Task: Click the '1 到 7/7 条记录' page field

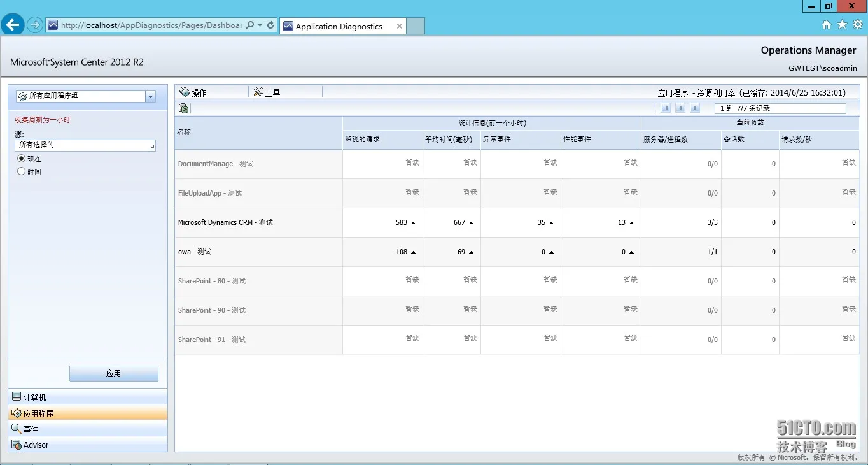Action: (x=780, y=108)
